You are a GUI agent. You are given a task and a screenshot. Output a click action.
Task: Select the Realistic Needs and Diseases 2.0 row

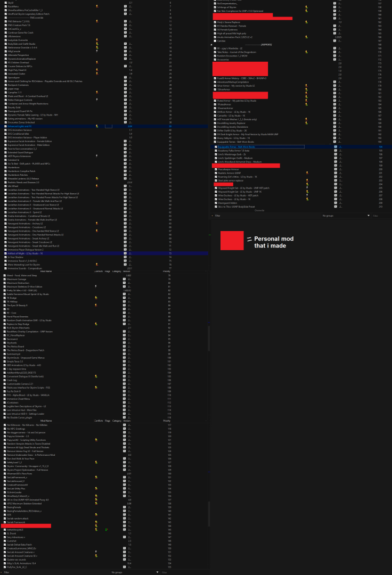click(x=104, y=182)
